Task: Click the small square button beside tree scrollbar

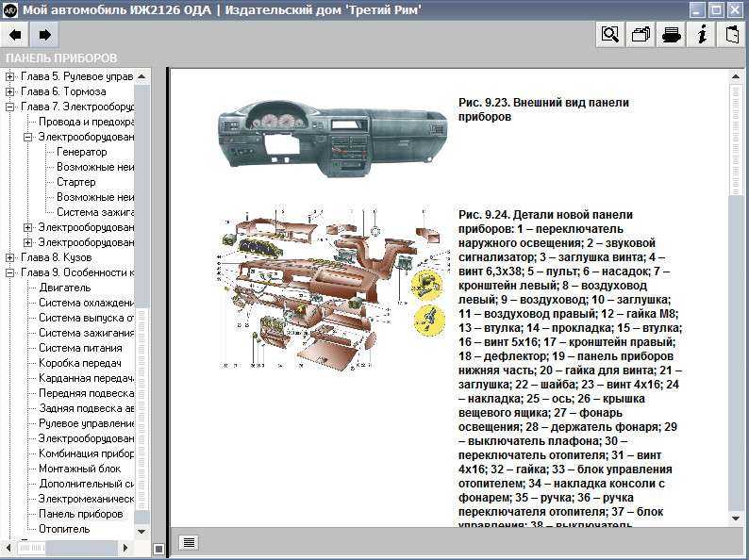Action: pos(159,549)
